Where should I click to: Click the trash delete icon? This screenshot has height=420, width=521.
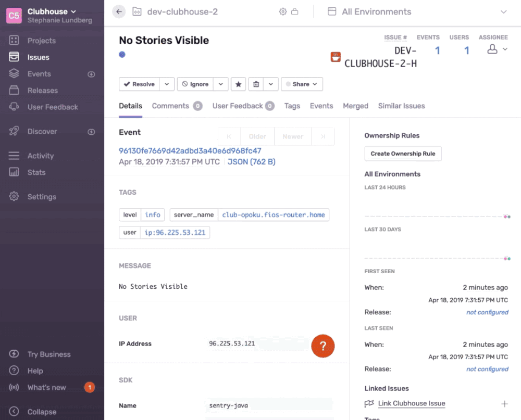pyautogui.click(x=256, y=84)
